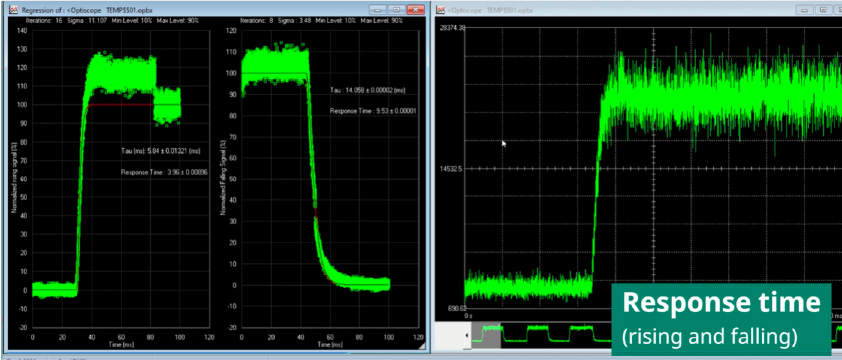The width and height of the screenshot is (842, 360).
Task: Minimize the Optiscope signal window
Action: (x=804, y=10)
